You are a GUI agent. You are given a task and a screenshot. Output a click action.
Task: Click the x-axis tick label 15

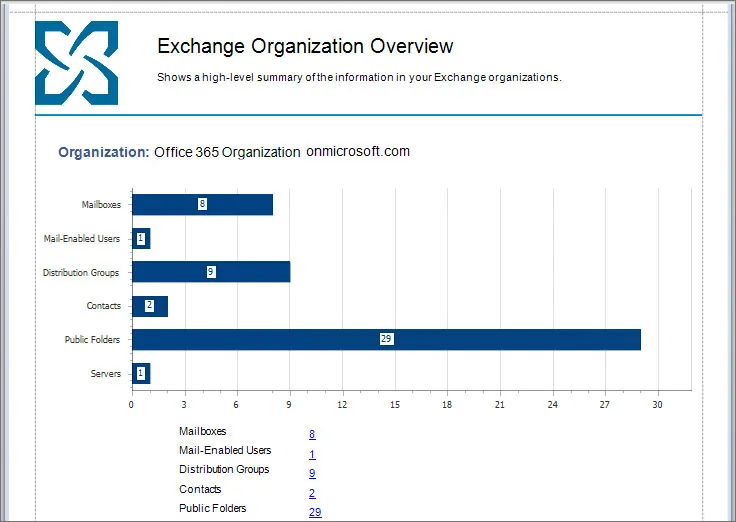[395, 405]
